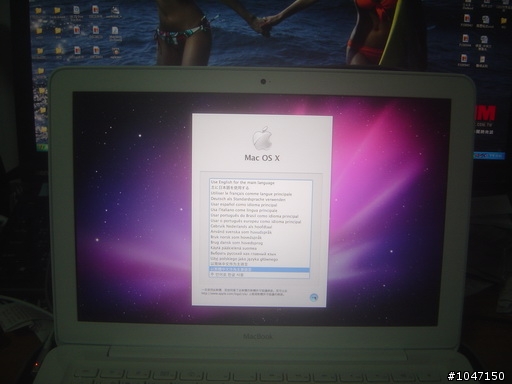This screenshot has height=384, width=512.
Task: Click the blue continue arrow button
Action: [x=313, y=297]
